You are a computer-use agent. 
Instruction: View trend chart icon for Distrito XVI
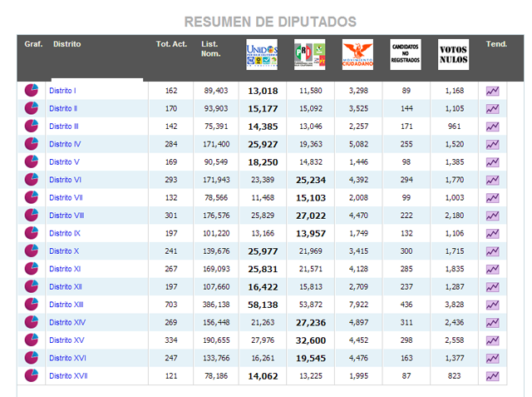[x=492, y=359]
